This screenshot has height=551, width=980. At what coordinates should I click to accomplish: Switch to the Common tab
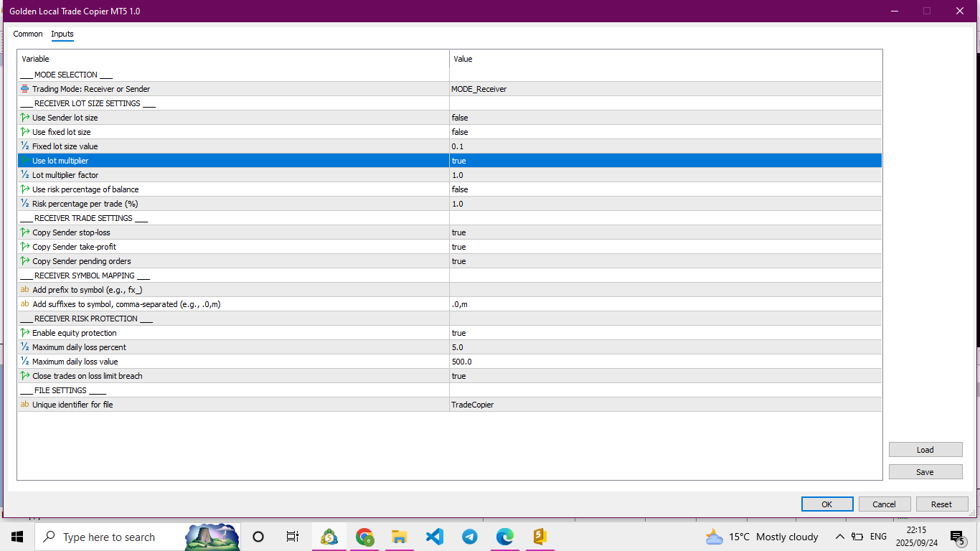coord(28,34)
